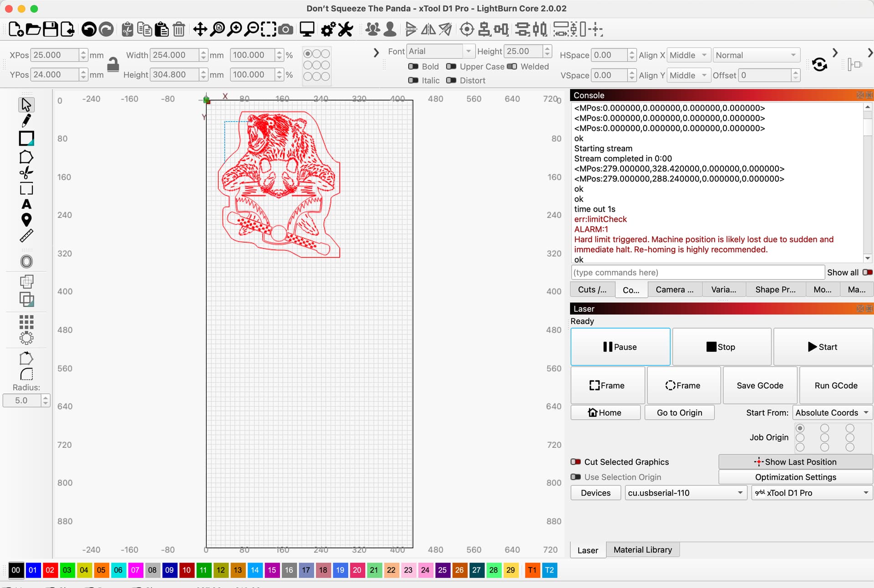This screenshot has width=874, height=588.
Task: Expand the cu.usbserial-110 port dropdown
Action: click(x=686, y=493)
